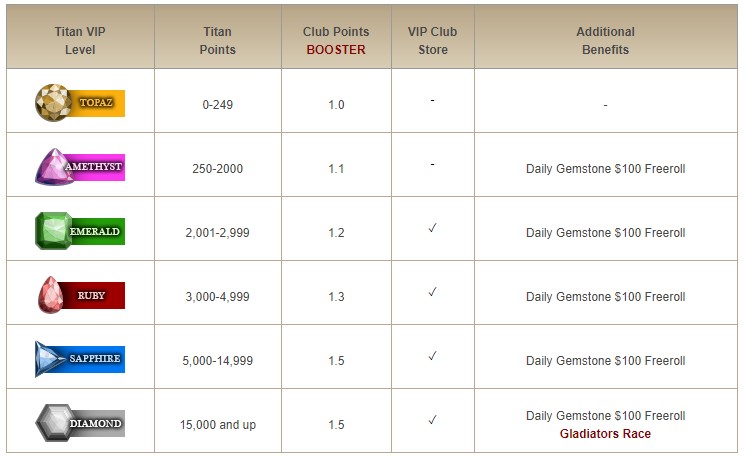Click the Titan Points column header
The image size is (744, 457).
coord(217,41)
